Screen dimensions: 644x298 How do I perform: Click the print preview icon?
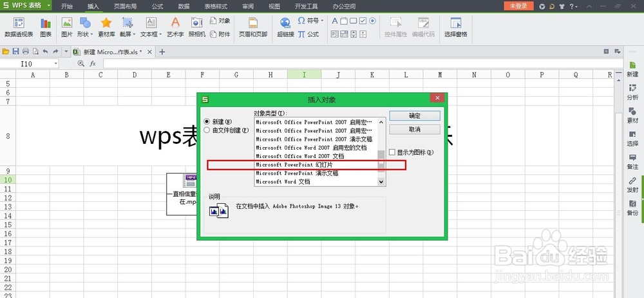coord(35,52)
